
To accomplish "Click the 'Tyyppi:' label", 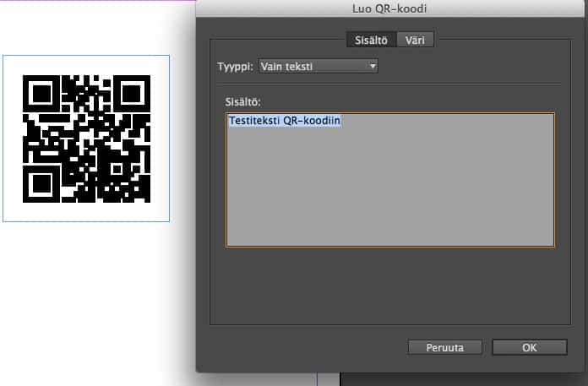I will [x=235, y=67].
